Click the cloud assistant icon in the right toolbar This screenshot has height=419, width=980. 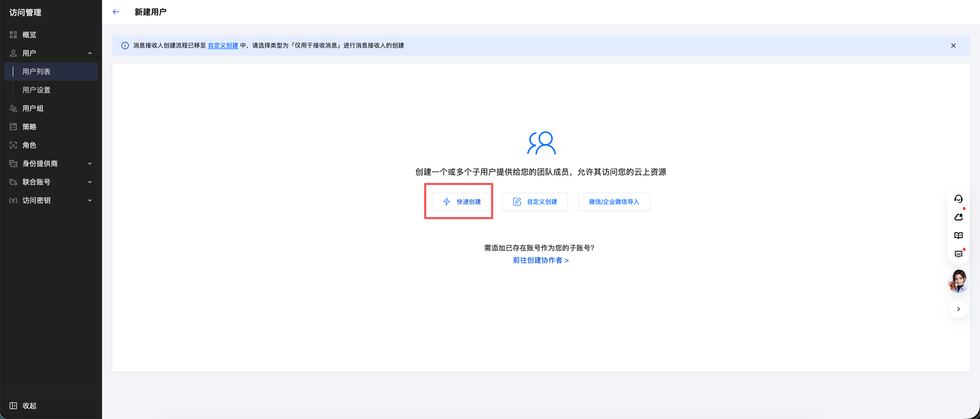point(958,217)
